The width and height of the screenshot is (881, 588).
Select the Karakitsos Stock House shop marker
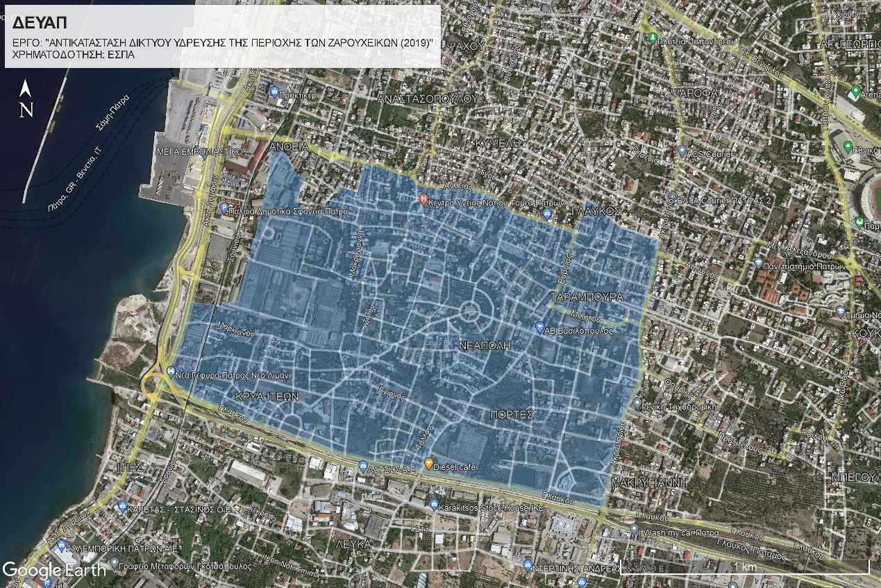433,504
